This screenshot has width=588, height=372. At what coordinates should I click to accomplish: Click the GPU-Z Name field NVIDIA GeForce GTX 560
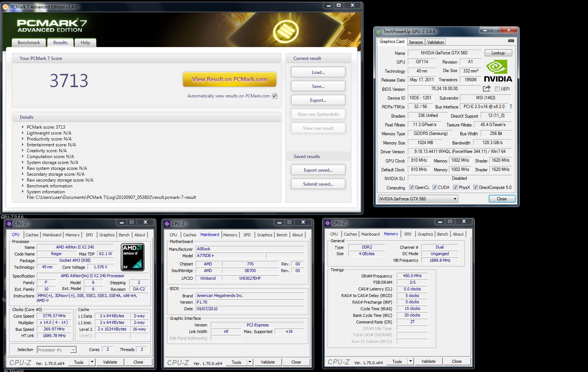click(444, 53)
